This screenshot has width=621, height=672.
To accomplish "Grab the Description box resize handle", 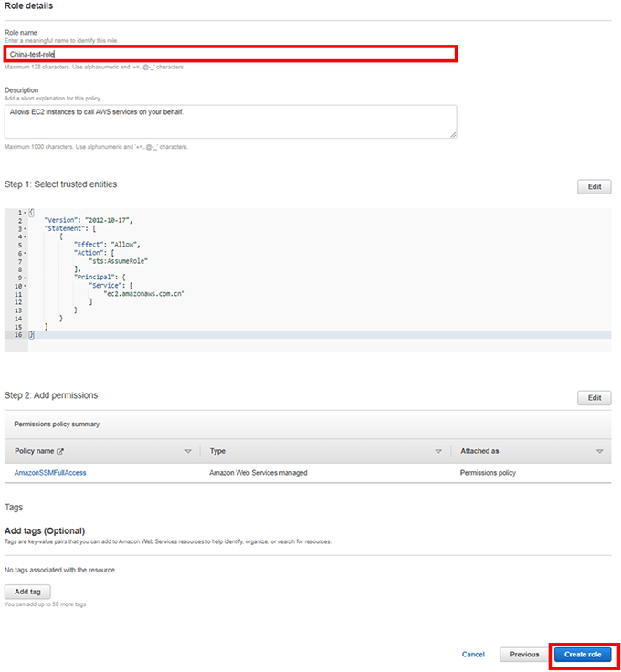I will click(453, 135).
